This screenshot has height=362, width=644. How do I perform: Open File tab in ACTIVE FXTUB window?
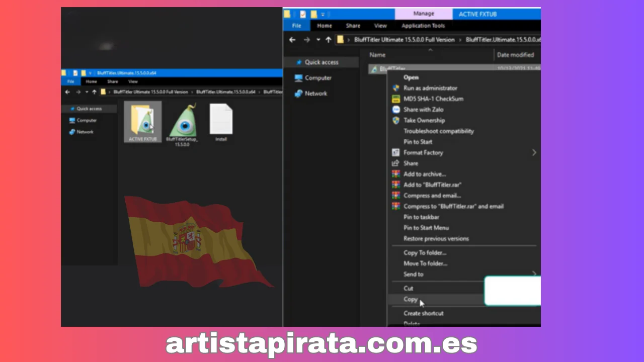coord(297,26)
